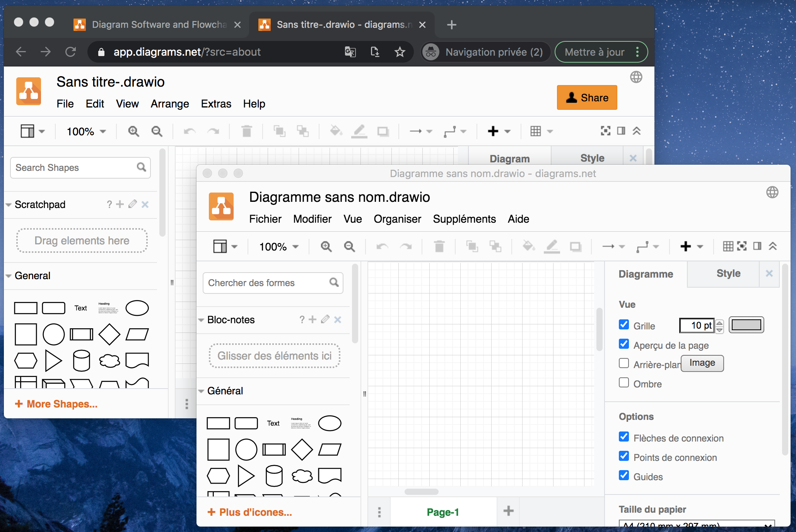Click Plus d'icones... link
The height and width of the screenshot is (532, 796).
(x=250, y=512)
